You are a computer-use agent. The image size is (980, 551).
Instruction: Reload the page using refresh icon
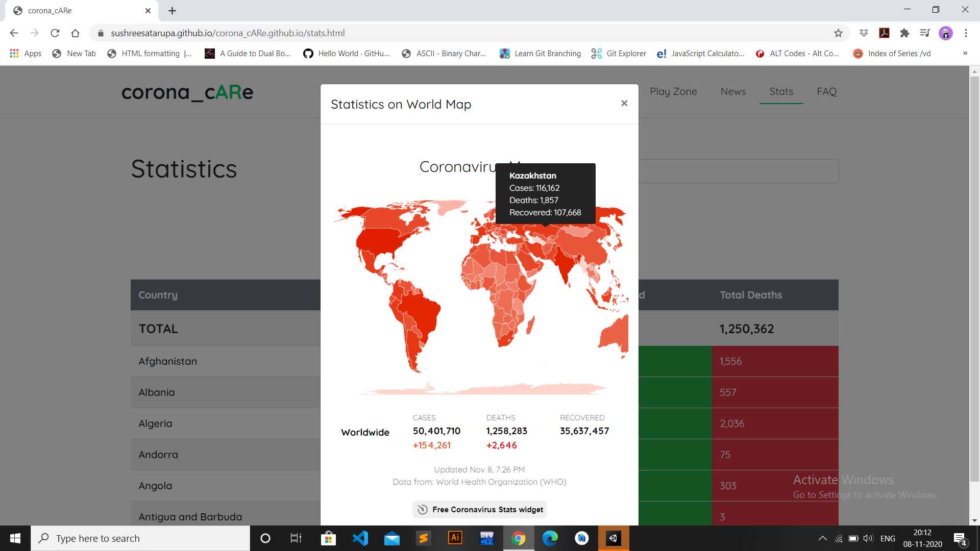coord(55,33)
